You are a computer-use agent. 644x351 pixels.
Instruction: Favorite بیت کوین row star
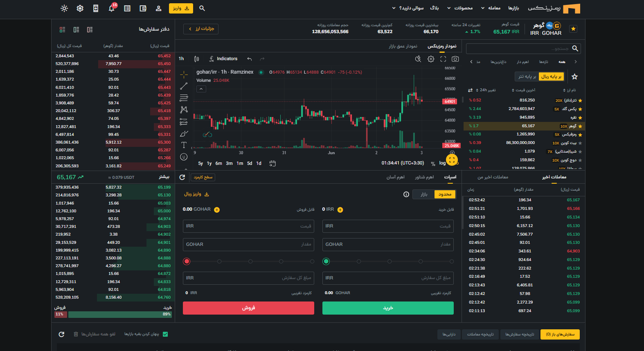[x=580, y=143]
